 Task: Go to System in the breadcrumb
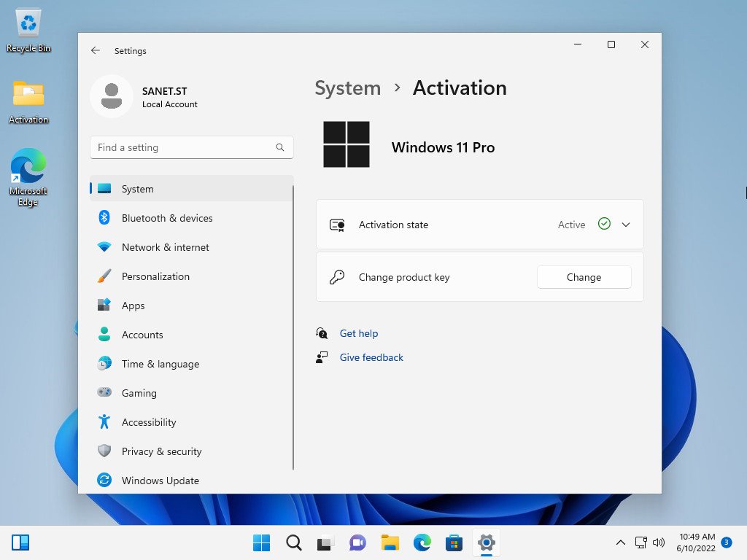(x=348, y=88)
